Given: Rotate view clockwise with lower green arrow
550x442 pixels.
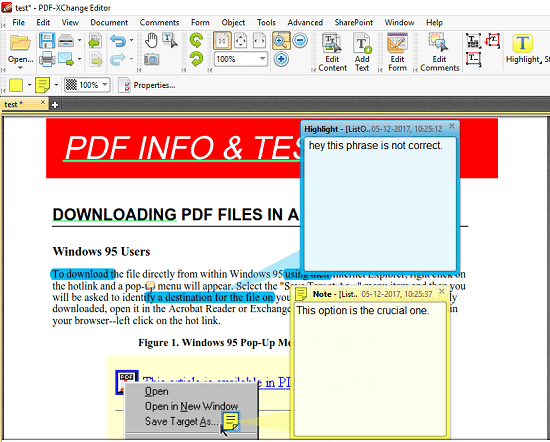Looking at the screenshot, I should click(x=196, y=59).
